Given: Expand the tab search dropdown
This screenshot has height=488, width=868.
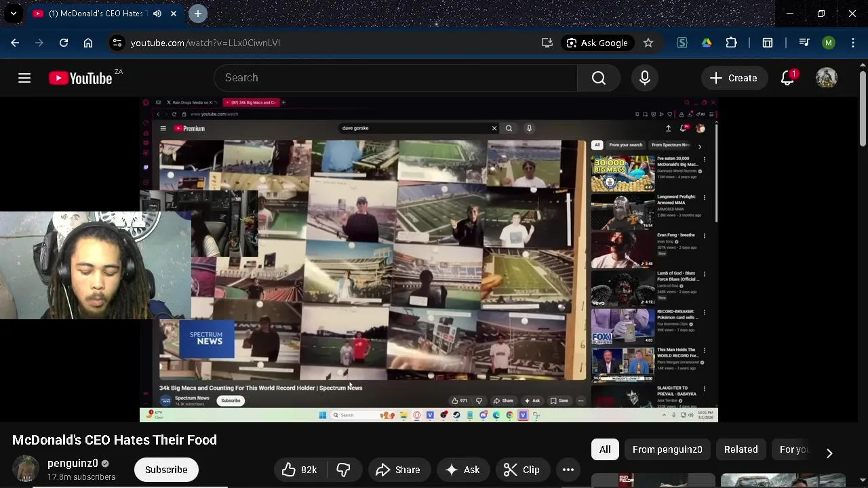Looking at the screenshot, I should pyautogui.click(x=14, y=14).
